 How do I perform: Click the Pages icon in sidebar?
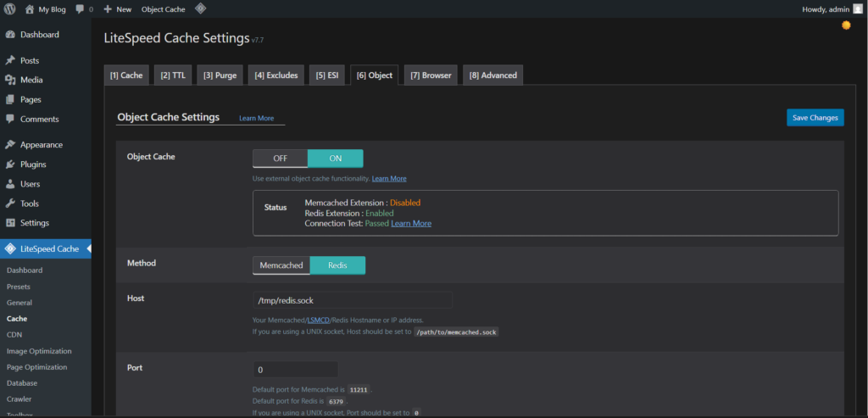click(x=10, y=100)
